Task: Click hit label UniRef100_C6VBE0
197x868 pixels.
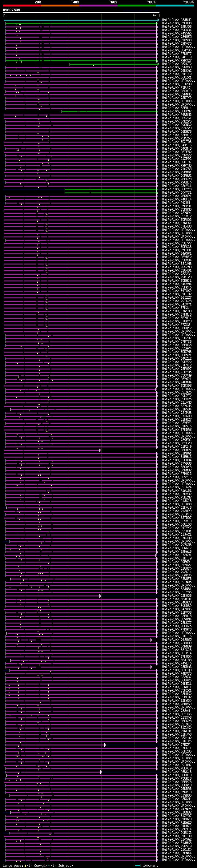Action: click(x=176, y=257)
